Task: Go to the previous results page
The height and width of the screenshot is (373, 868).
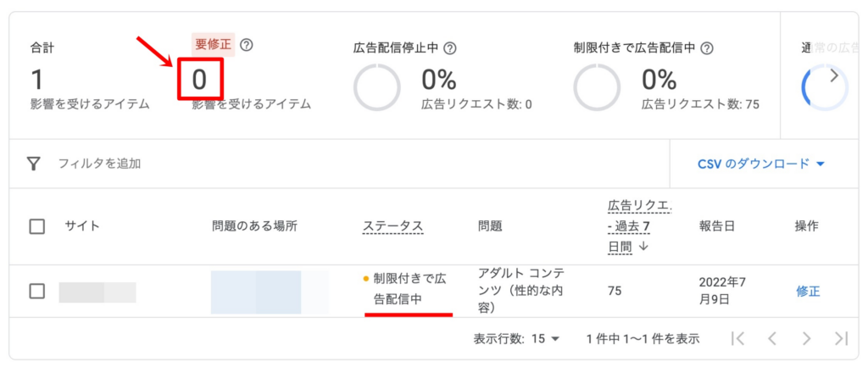Action: coord(772,338)
